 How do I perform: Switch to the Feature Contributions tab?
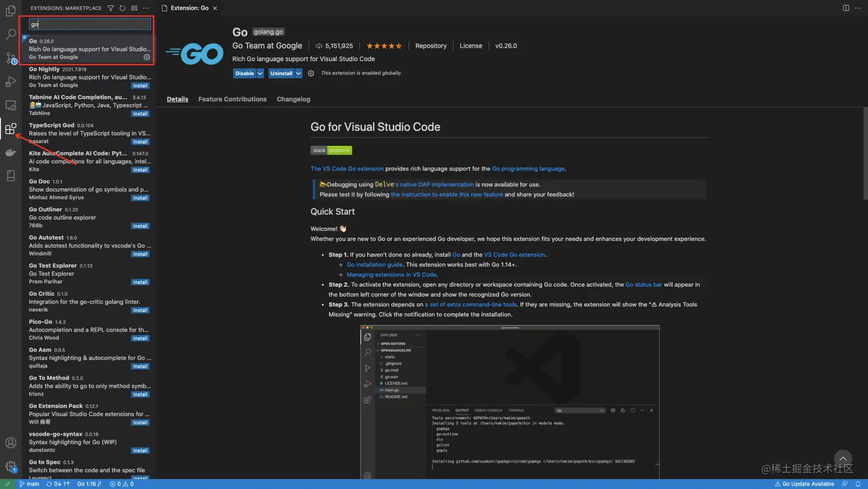(232, 99)
